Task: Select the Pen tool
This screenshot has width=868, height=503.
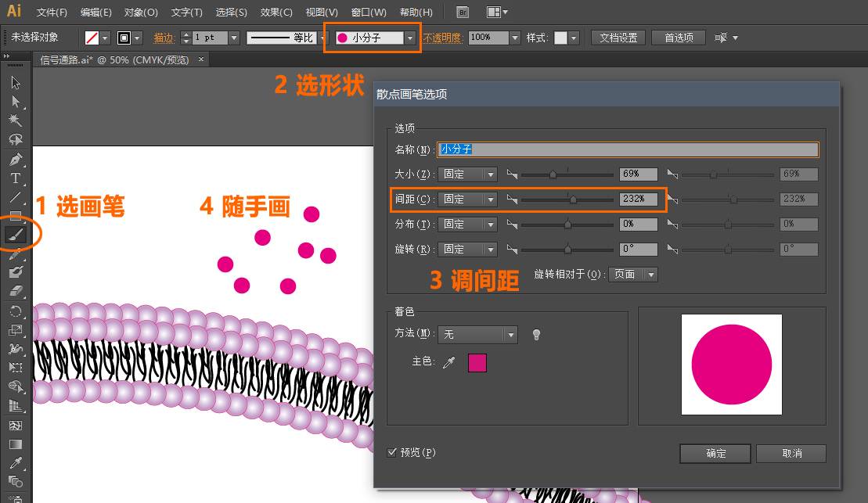Action: point(16,160)
